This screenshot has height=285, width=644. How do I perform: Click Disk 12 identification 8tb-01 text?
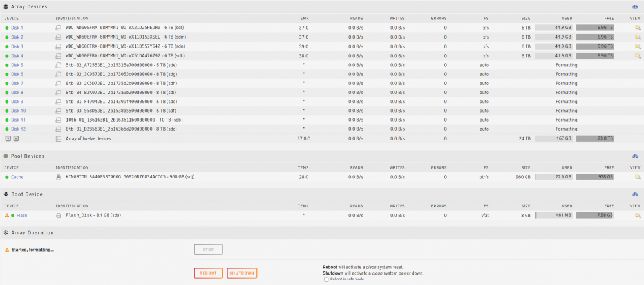point(121,129)
